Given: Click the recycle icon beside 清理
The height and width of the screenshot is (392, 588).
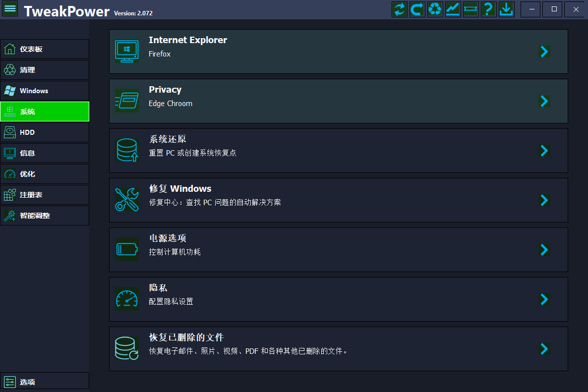Looking at the screenshot, I should tap(10, 70).
